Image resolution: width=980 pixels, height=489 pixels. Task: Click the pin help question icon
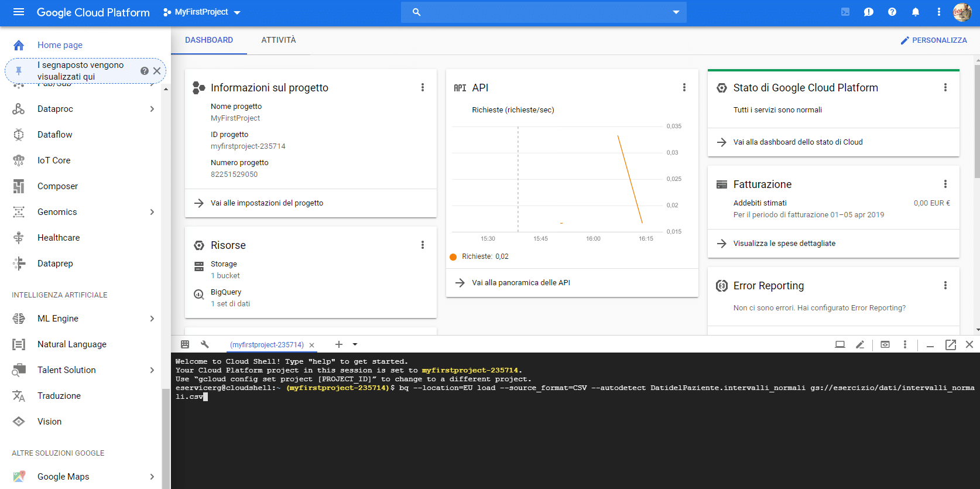[145, 71]
